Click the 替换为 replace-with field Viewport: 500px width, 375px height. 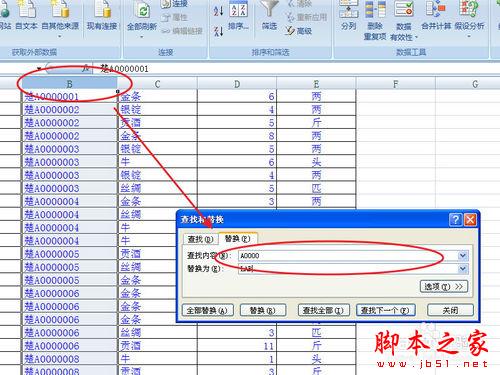point(349,269)
